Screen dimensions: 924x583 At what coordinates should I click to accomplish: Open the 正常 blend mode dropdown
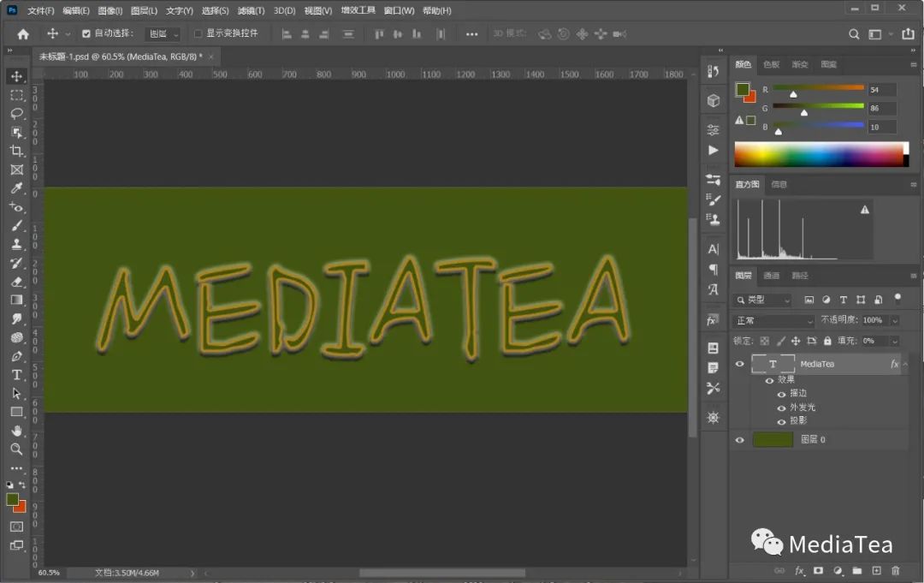[774, 321]
